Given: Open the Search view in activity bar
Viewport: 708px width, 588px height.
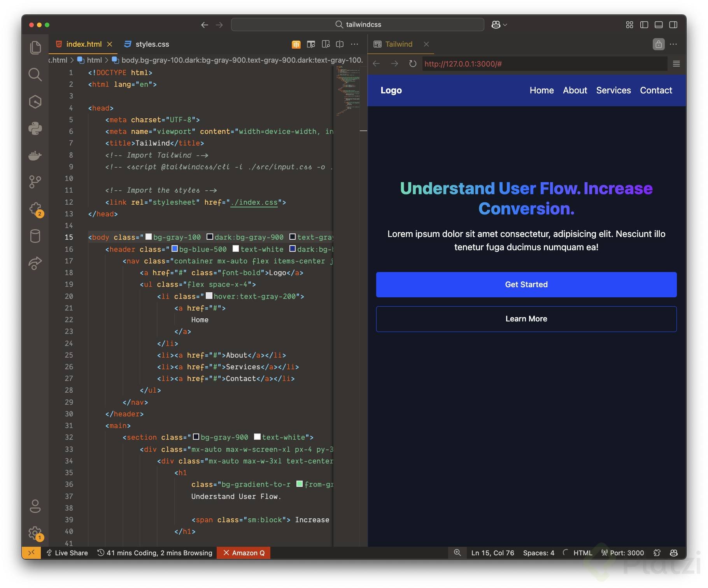Looking at the screenshot, I should pyautogui.click(x=35, y=74).
